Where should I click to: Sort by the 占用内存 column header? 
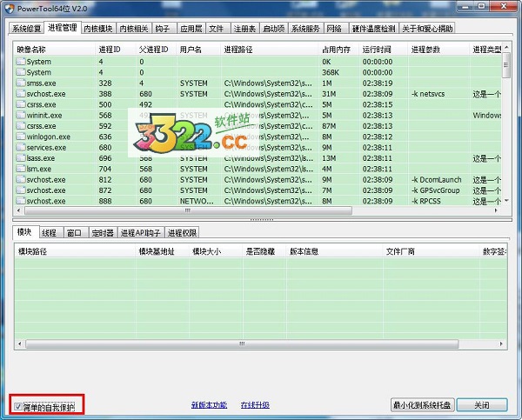[x=338, y=50]
